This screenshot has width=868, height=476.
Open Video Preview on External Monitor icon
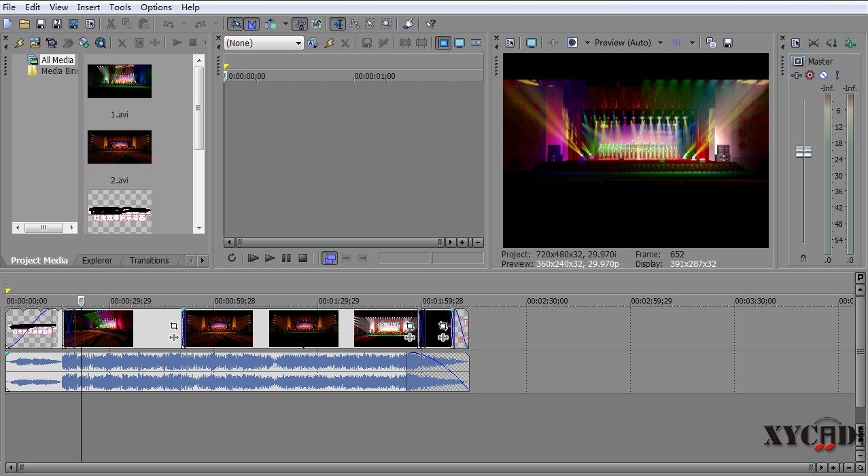[x=532, y=42]
